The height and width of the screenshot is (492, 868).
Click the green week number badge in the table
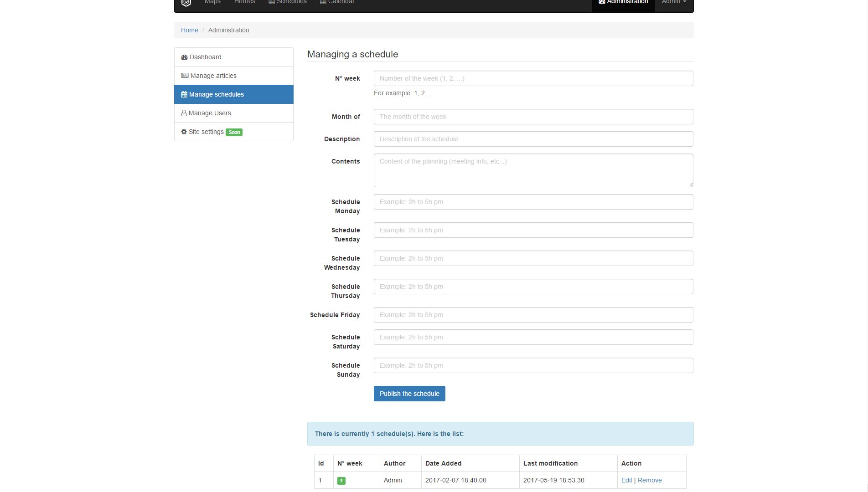[341, 481]
